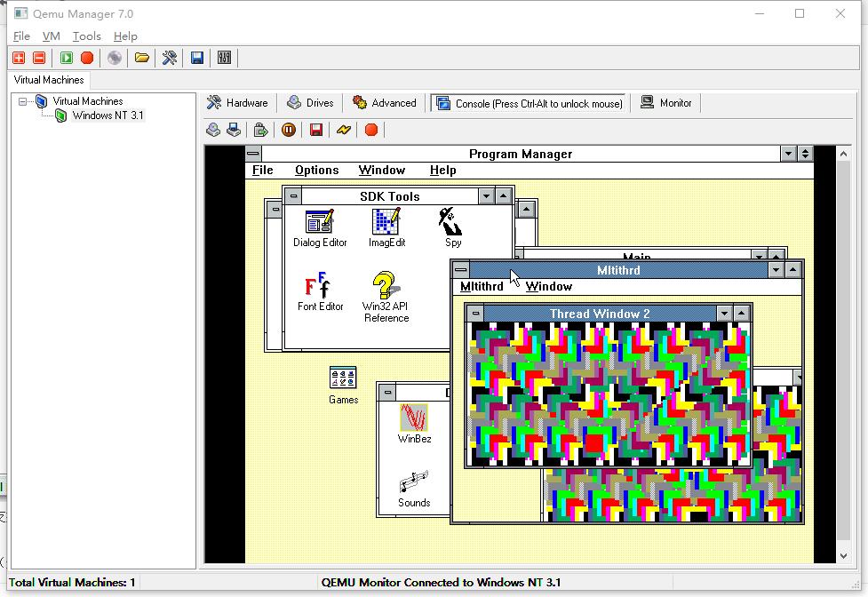Open the Options menu in Program Manager
The width and height of the screenshot is (868, 597).
tap(316, 170)
